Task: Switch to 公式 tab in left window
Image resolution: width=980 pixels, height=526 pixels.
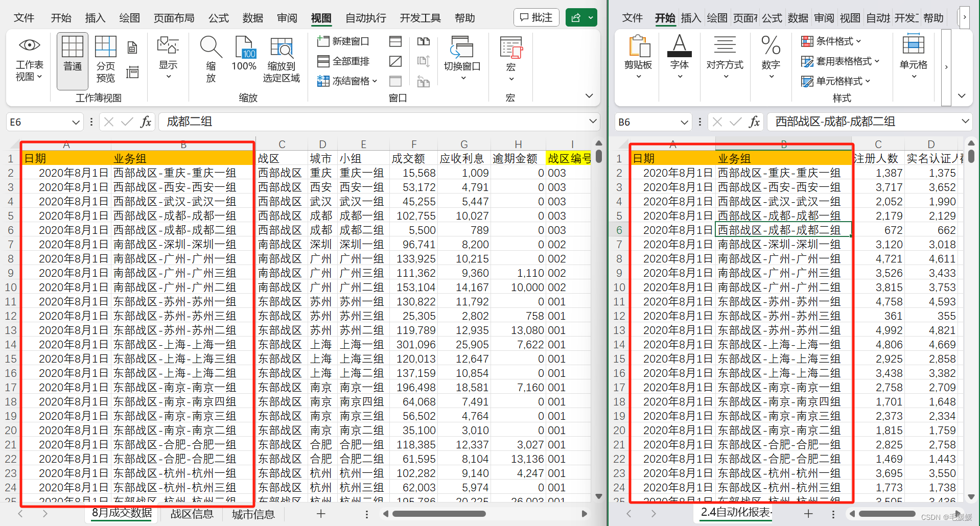Action: pos(218,18)
